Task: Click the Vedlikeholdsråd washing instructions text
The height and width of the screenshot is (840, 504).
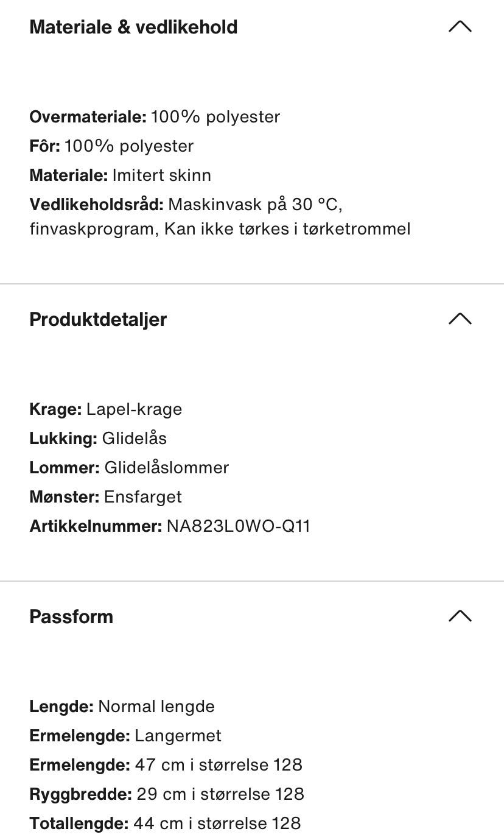Action: pyautogui.click(x=220, y=216)
